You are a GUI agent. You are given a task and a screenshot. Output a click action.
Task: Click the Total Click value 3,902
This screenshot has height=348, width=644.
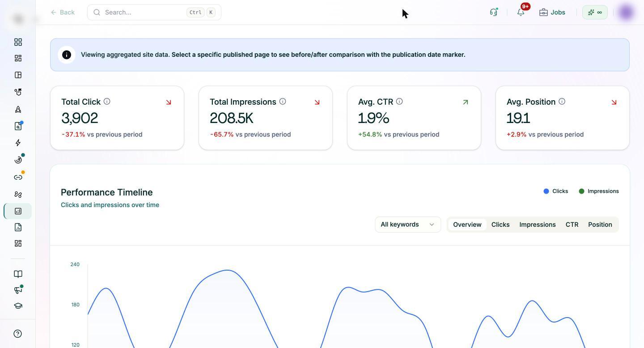(x=80, y=118)
